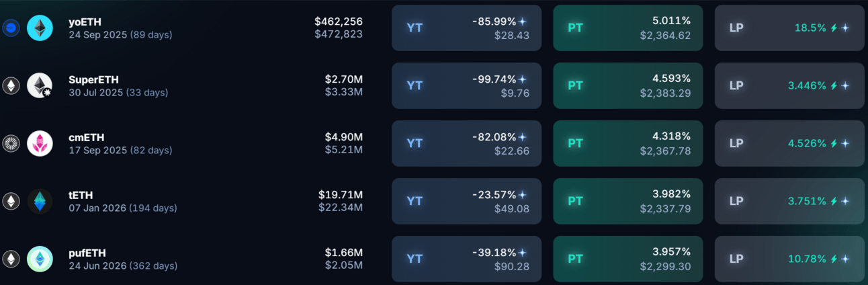
Task: Click the Ethereum chain icon beside SuperETH
Action: (x=11, y=86)
